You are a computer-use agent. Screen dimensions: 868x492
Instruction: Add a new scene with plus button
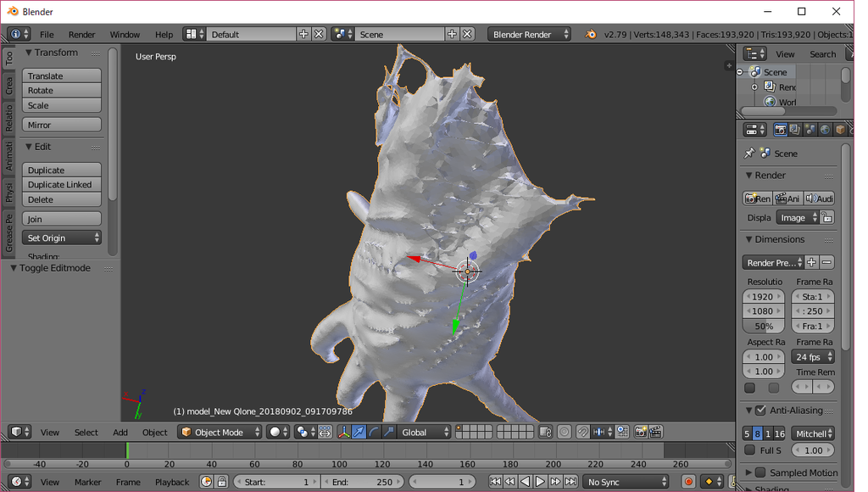pyautogui.click(x=453, y=34)
